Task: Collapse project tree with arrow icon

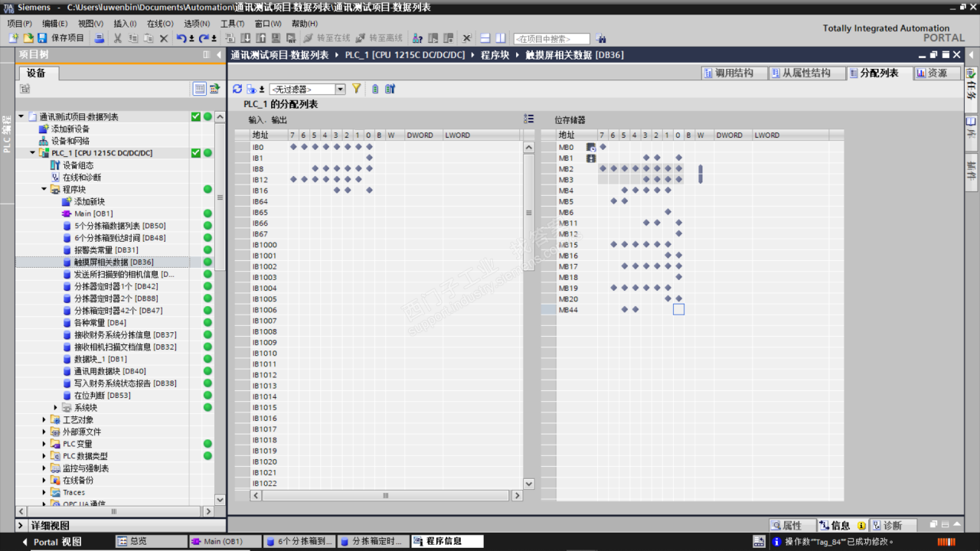Action: pos(219,55)
